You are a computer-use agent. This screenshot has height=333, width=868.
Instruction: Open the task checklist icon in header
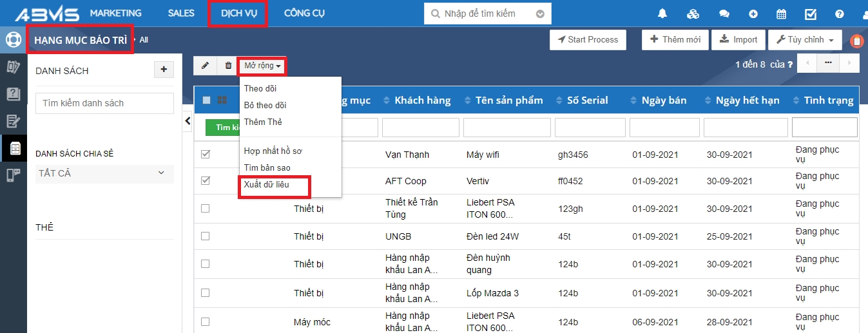point(811,14)
